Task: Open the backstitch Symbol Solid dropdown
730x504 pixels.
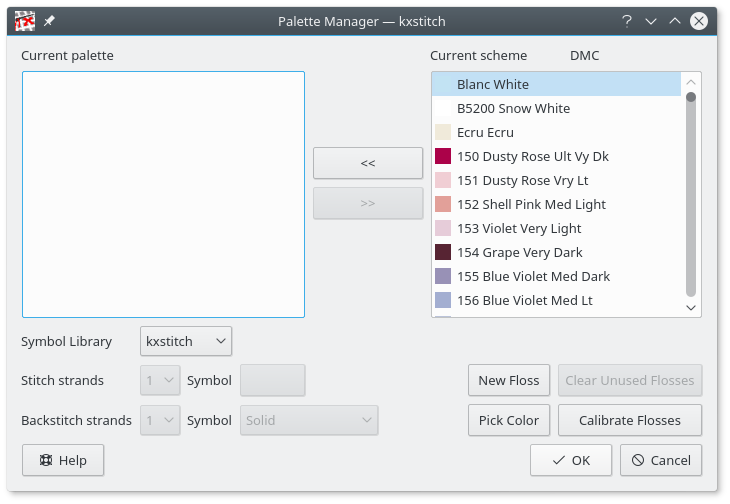Action: pyautogui.click(x=309, y=420)
